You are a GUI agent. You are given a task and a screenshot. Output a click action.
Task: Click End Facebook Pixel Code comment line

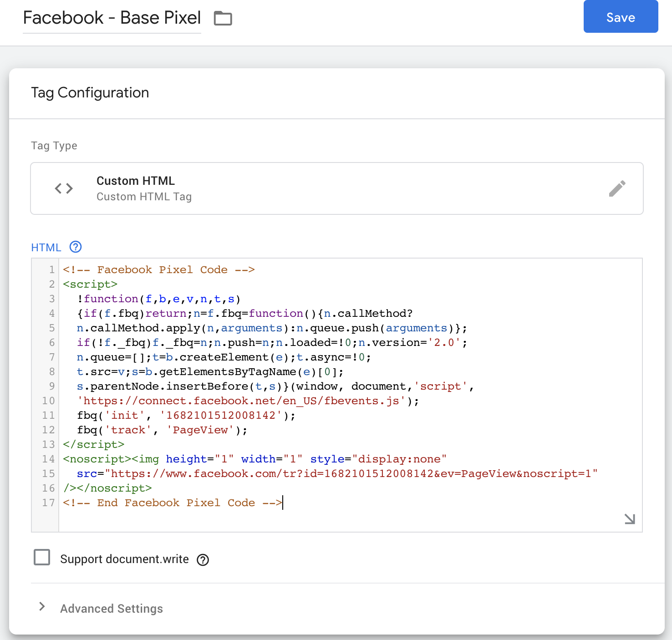(x=173, y=503)
